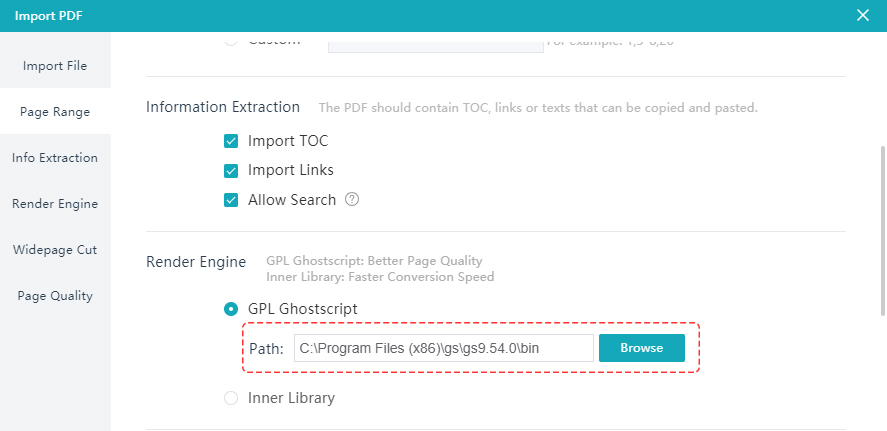Select the Page Quality sidebar item
Viewport: 887px width, 431px height.
[55, 296]
